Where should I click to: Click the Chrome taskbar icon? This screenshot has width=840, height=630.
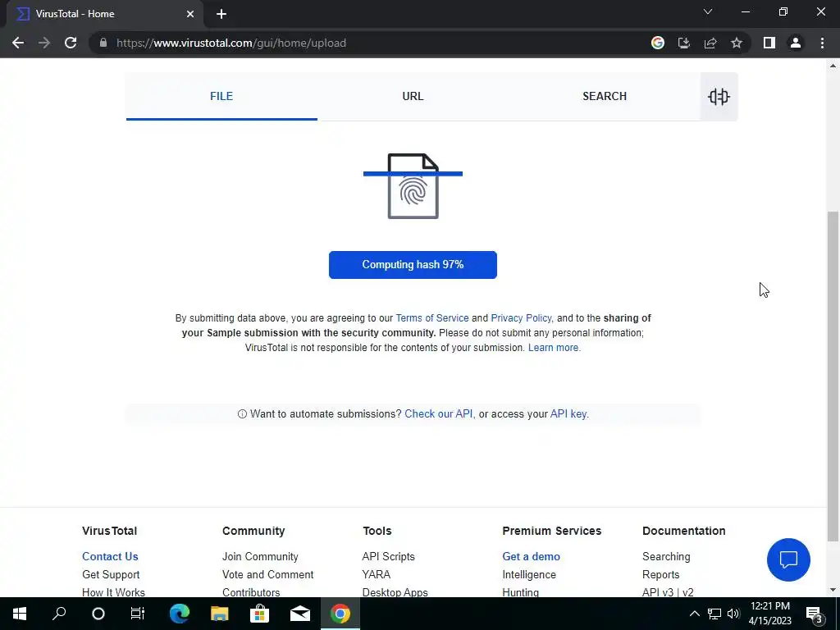pyautogui.click(x=340, y=614)
